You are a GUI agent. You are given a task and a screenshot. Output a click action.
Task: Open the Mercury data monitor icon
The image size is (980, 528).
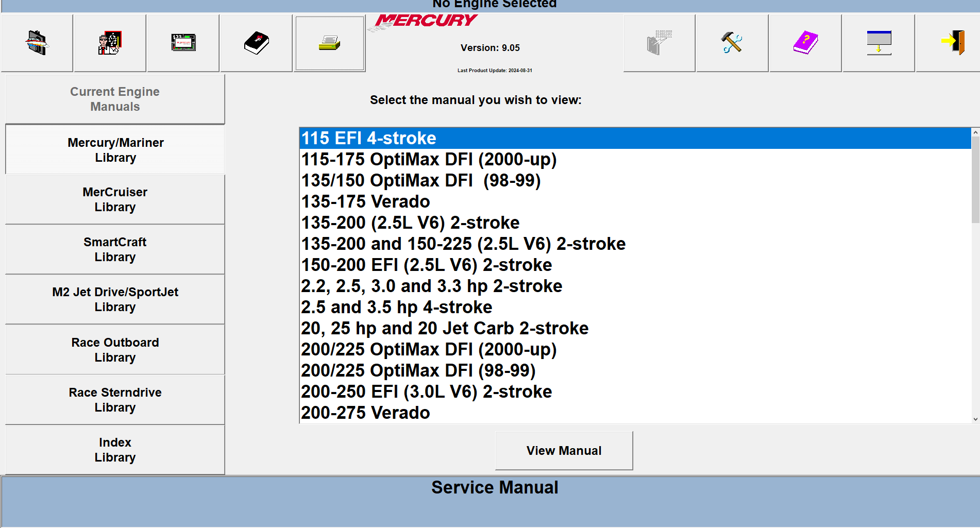[183, 43]
